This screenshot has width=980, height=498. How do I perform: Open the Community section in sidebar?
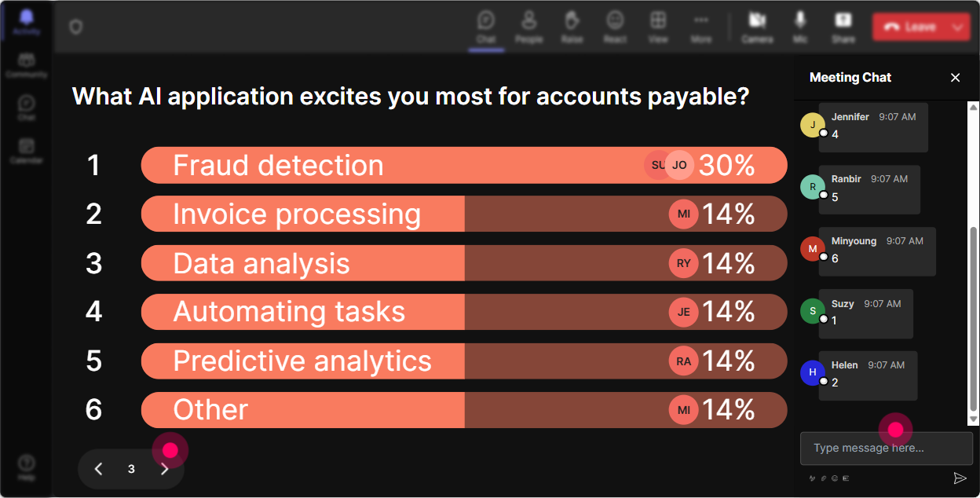tap(26, 65)
